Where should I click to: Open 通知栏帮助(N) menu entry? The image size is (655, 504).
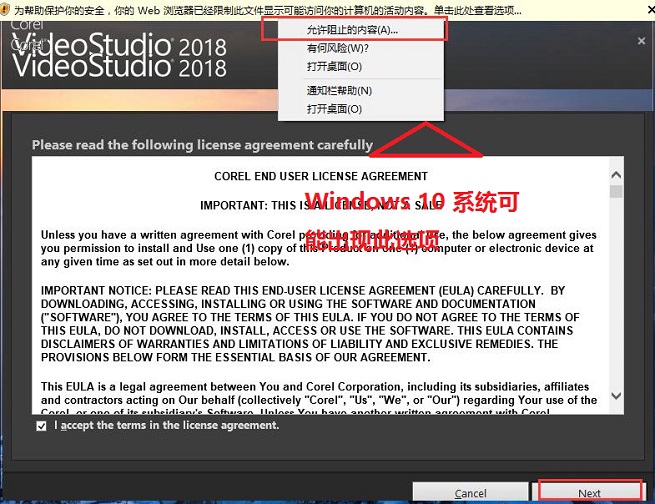339,91
